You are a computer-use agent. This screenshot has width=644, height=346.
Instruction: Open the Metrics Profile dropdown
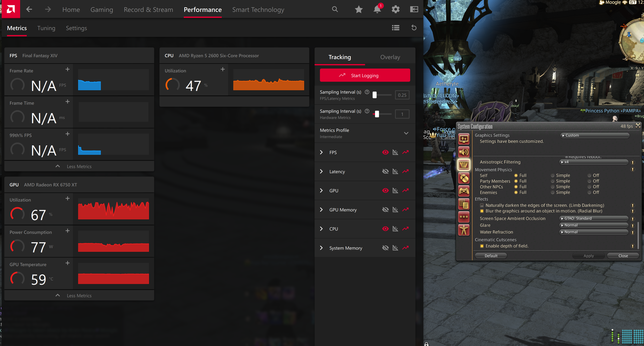point(406,133)
